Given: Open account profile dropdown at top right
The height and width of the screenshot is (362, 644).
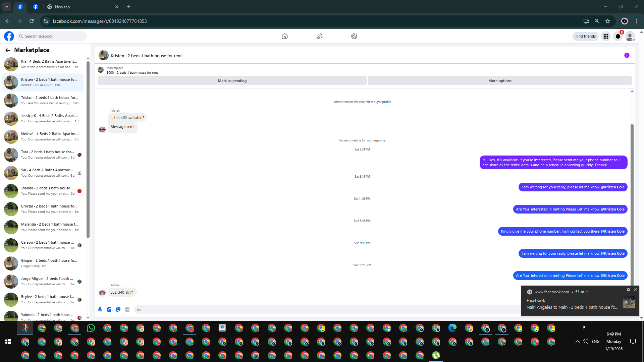Looking at the screenshot, I should (x=630, y=37).
